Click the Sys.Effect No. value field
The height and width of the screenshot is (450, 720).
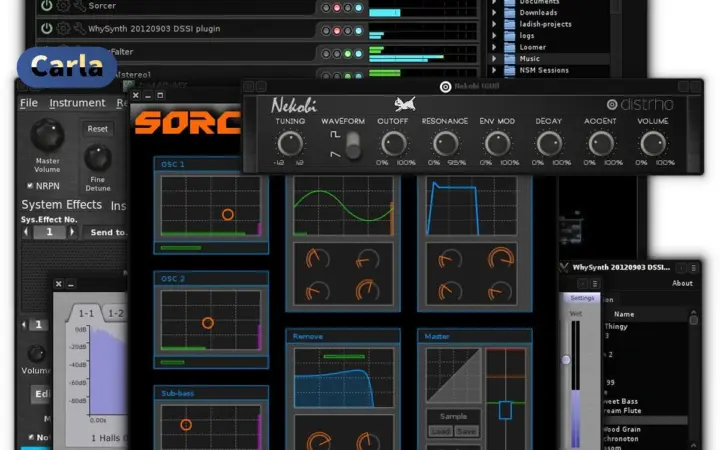[x=49, y=232]
